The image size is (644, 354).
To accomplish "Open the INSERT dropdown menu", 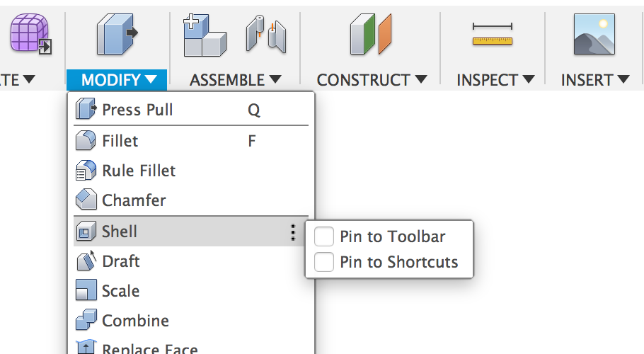I will click(x=594, y=80).
